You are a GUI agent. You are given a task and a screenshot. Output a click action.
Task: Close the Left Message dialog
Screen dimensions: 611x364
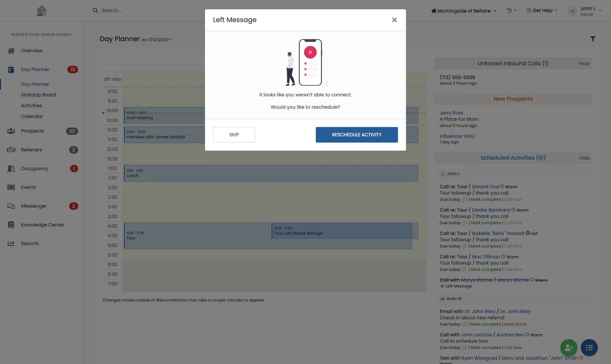(394, 20)
